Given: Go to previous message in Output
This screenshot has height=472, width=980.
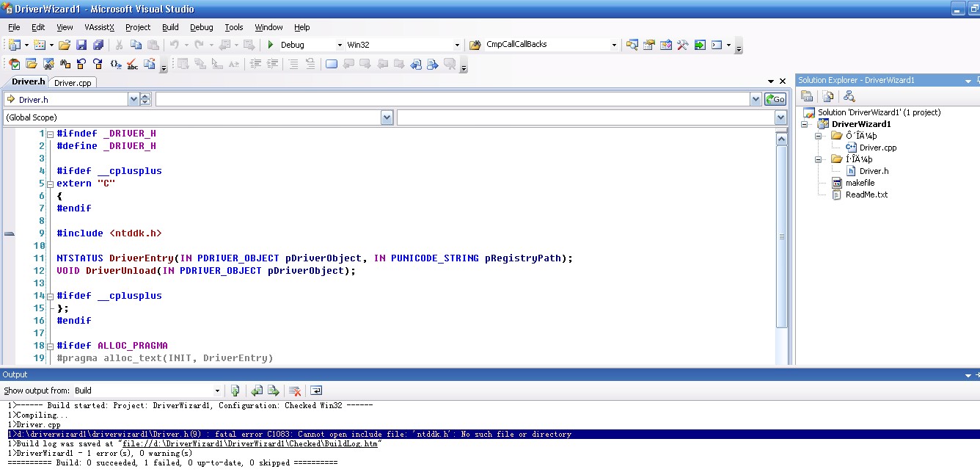Looking at the screenshot, I should click(257, 391).
